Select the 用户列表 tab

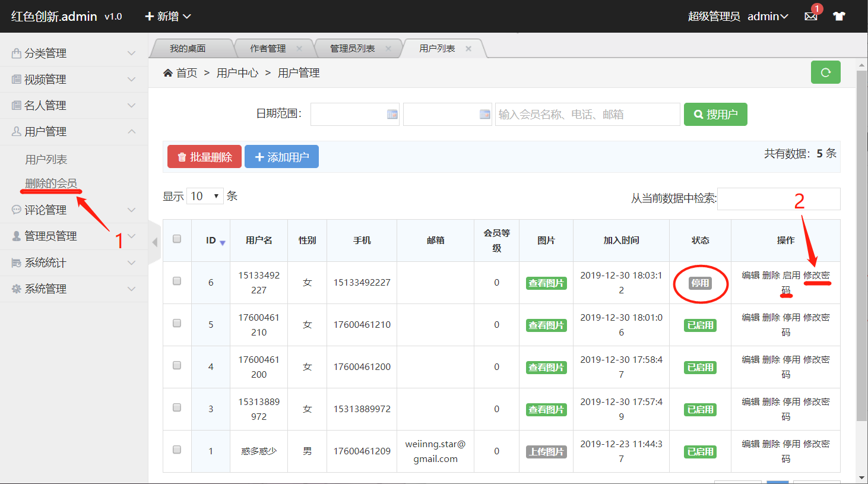click(437, 49)
